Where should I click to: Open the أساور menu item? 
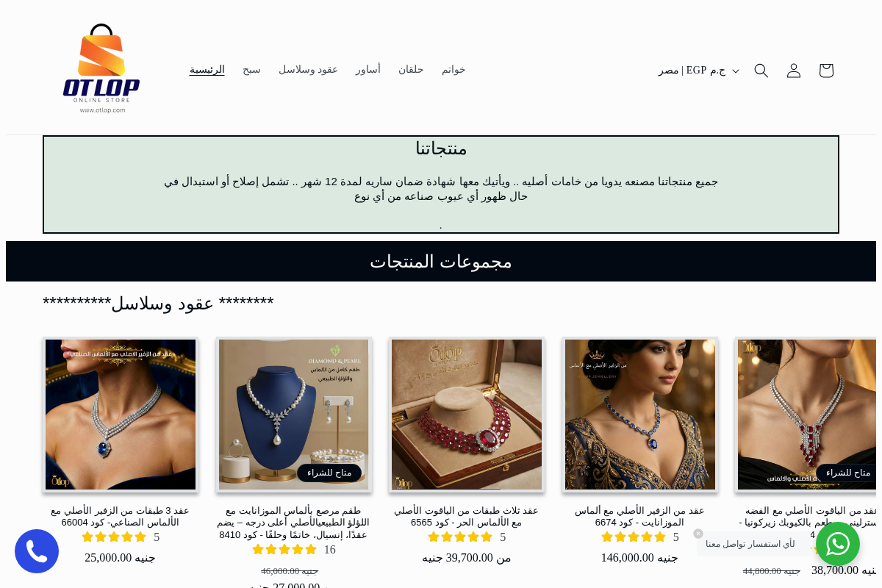[x=368, y=70]
